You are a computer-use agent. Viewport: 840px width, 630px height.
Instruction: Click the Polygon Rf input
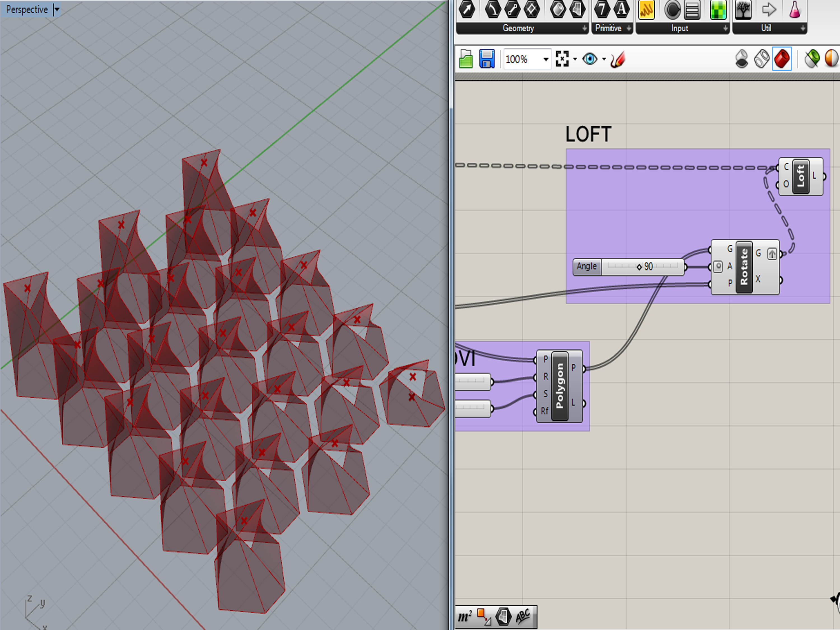(x=545, y=411)
